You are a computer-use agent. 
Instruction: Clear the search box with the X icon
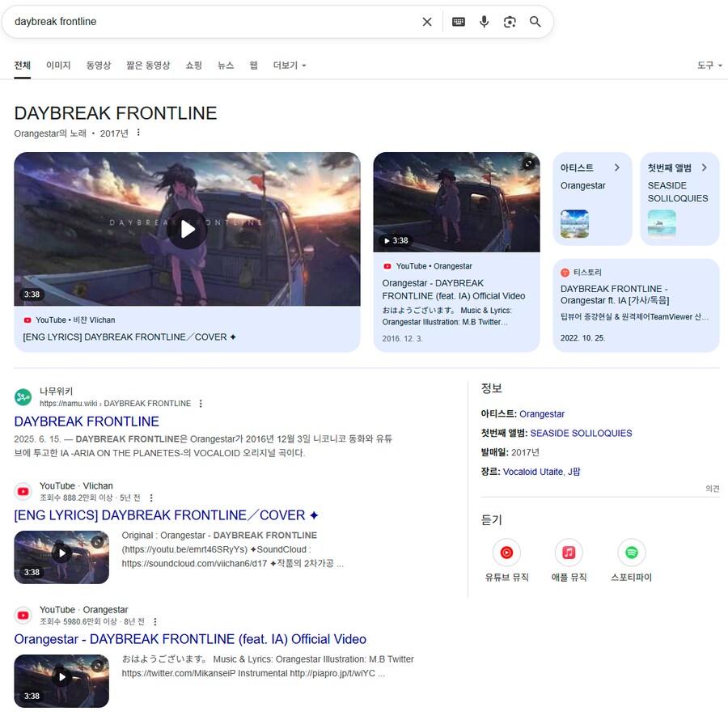[426, 22]
